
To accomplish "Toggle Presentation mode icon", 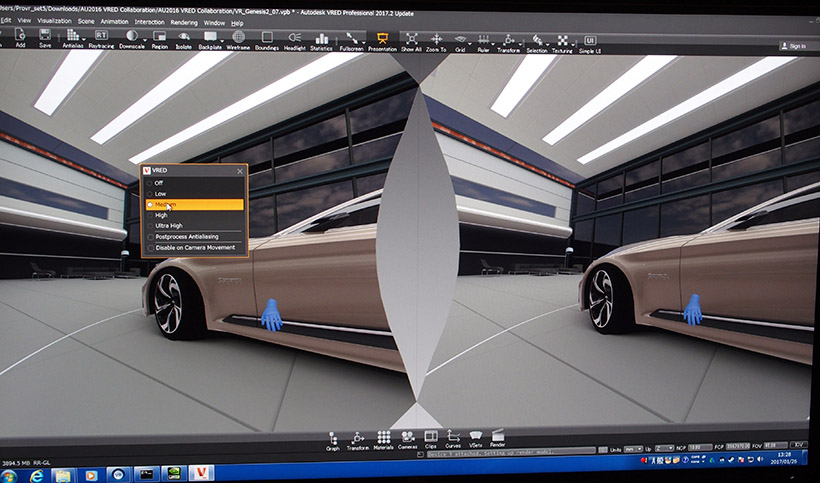I will 382,38.
